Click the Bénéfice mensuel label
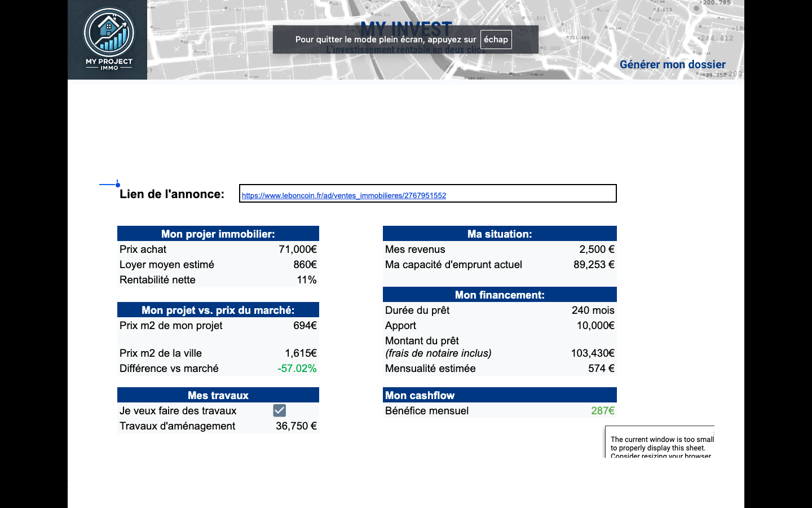This screenshot has height=508, width=812. (427, 410)
